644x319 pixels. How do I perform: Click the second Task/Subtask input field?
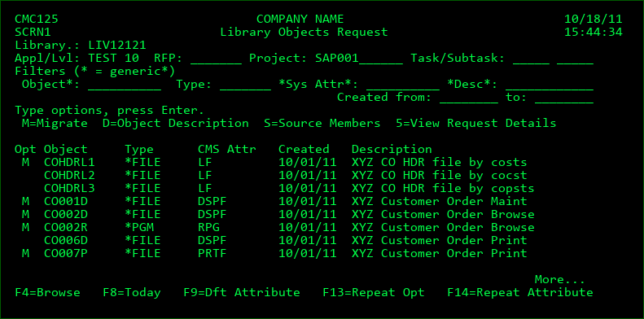pyautogui.click(x=575, y=59)
